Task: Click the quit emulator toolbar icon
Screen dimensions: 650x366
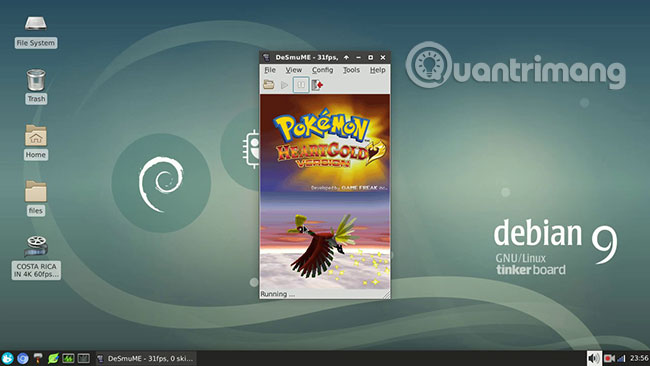Action: coord(317,85)
